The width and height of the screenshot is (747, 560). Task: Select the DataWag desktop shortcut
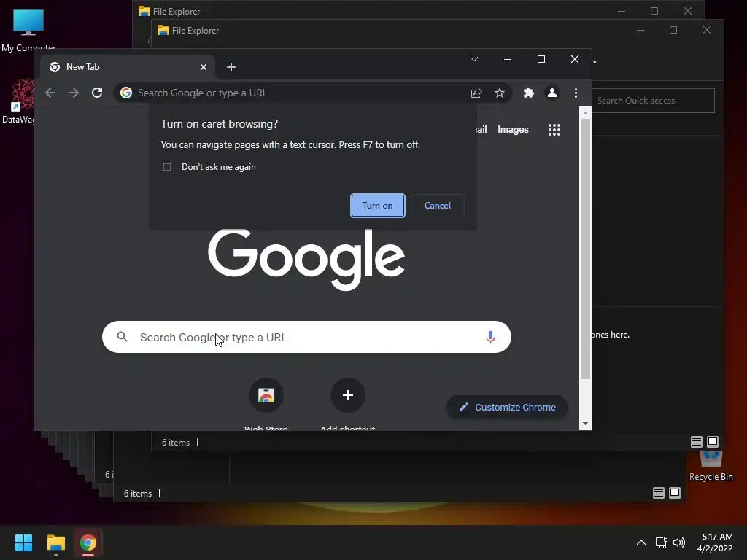coord(18,101)
